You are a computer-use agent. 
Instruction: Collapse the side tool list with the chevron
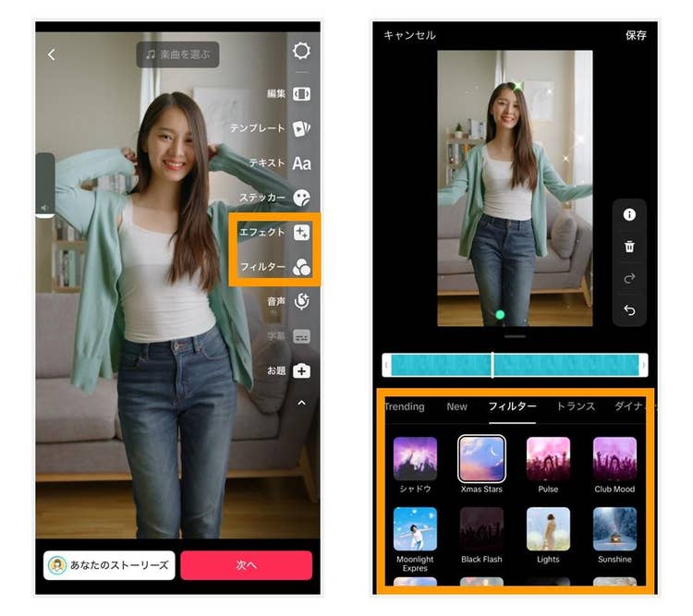click(301, 403)
